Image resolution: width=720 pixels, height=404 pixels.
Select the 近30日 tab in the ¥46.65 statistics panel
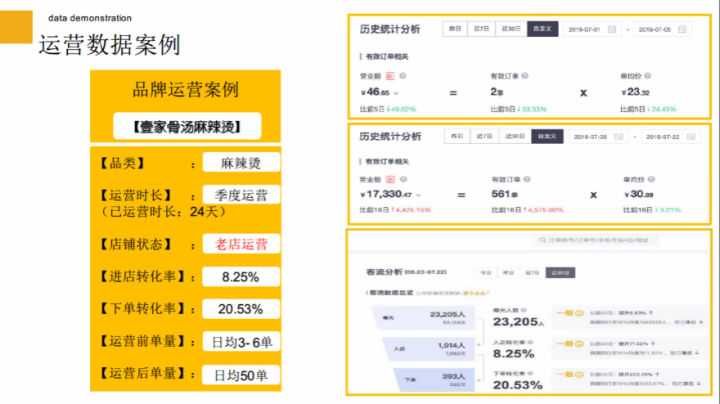(x=511, y=29)
